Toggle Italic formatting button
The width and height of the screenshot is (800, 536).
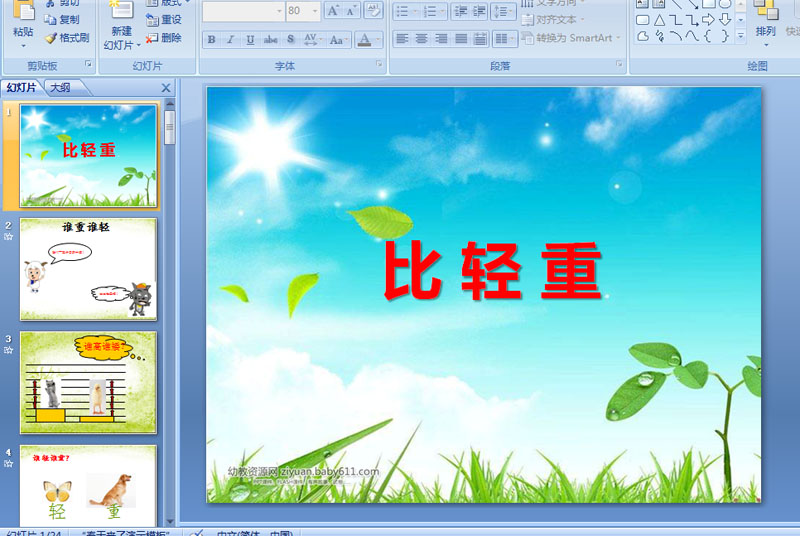[231, 39]
